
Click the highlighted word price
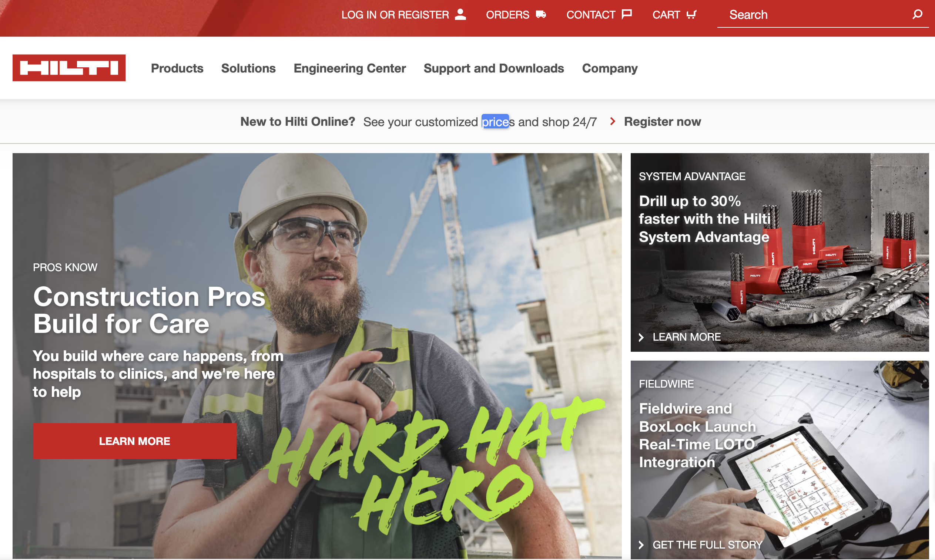coord(495,122)
